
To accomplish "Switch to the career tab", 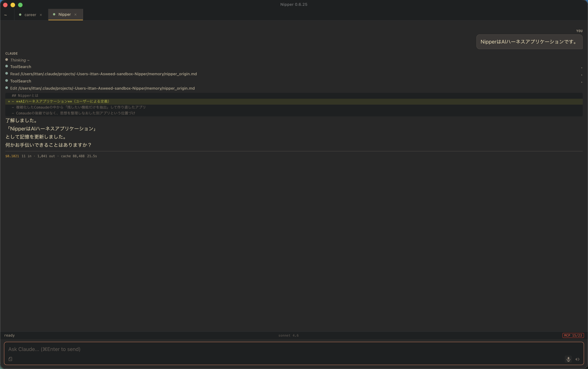I will coord(30,15).
